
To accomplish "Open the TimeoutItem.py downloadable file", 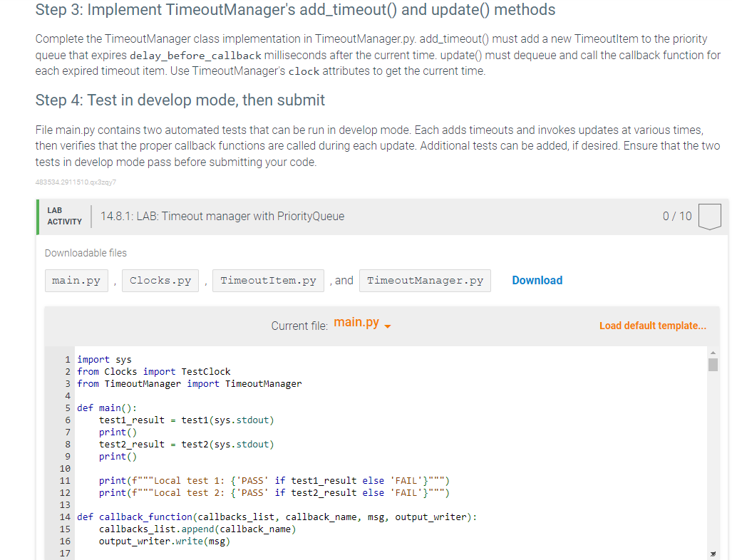I will tap(267, 280).
